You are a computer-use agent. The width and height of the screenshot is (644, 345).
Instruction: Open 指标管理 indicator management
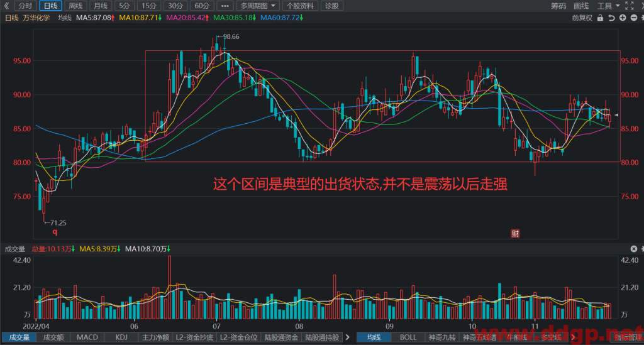pyautogui.click(x=628, y=337)
